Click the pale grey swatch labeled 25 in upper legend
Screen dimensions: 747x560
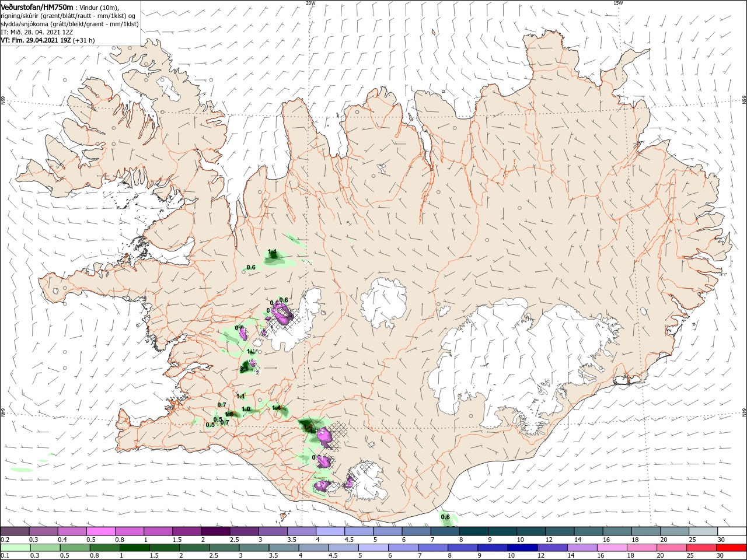click(x=703, y=531)
